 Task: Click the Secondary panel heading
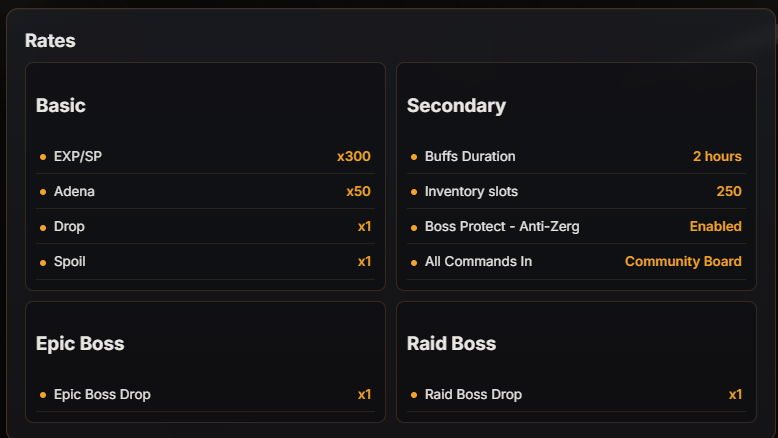pos(456,106)
